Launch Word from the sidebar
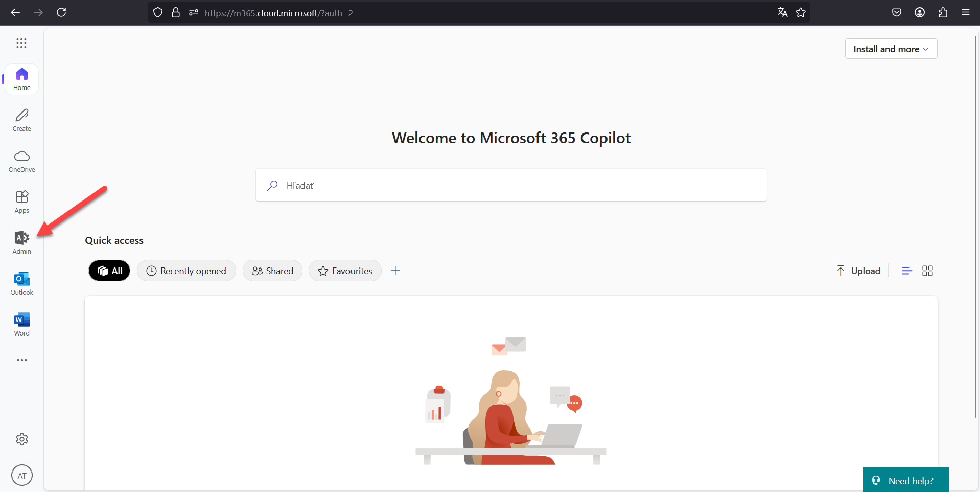 [x=21, y=325]
